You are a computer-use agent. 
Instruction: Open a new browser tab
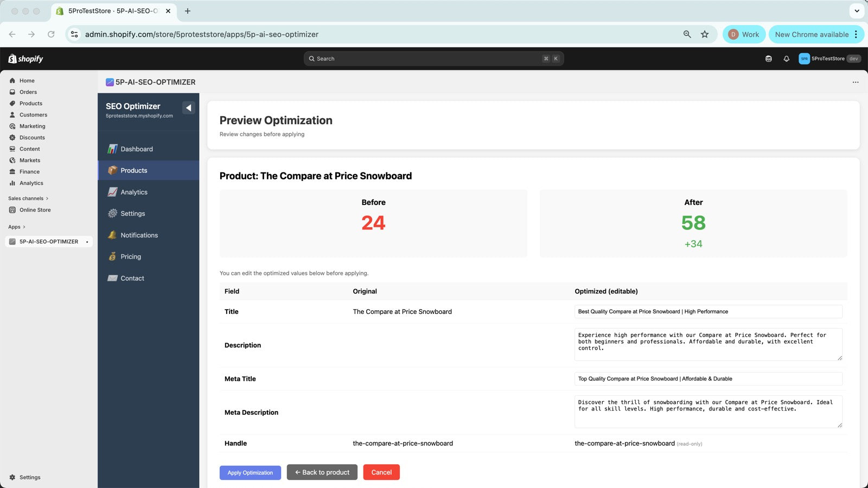tap(188, 11)
